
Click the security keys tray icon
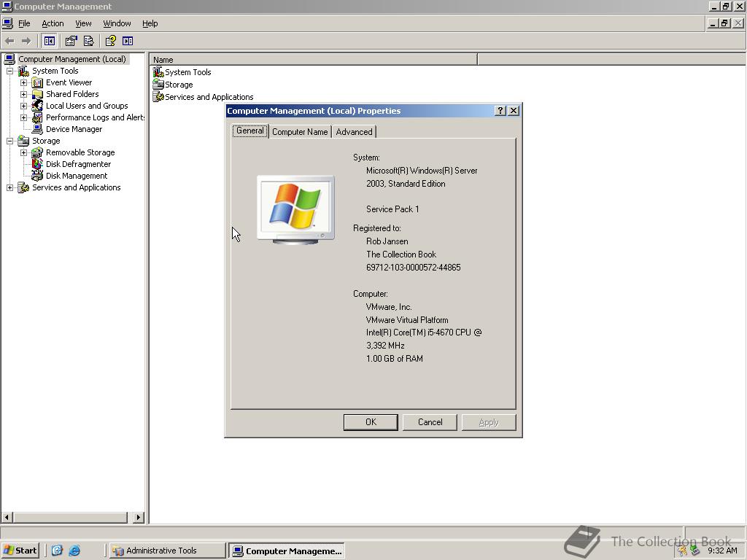tap(683, 551)
